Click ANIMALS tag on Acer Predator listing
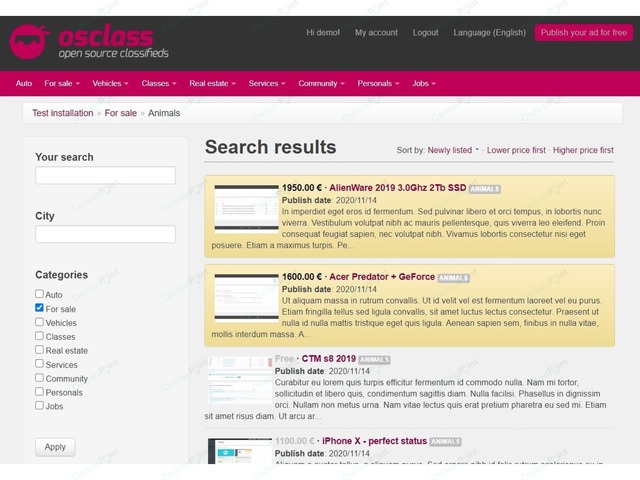Screen dimensions: 640x480 453,278
